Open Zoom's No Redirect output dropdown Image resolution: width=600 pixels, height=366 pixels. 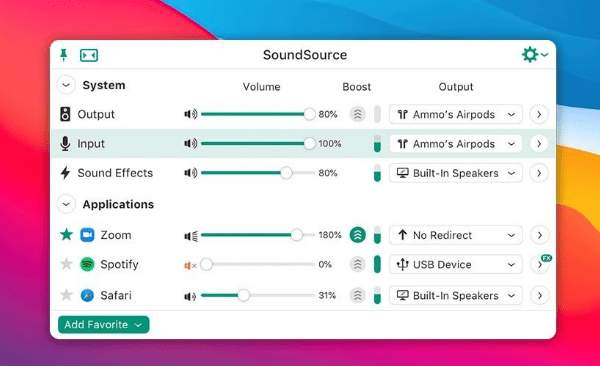tap(456, 235)
